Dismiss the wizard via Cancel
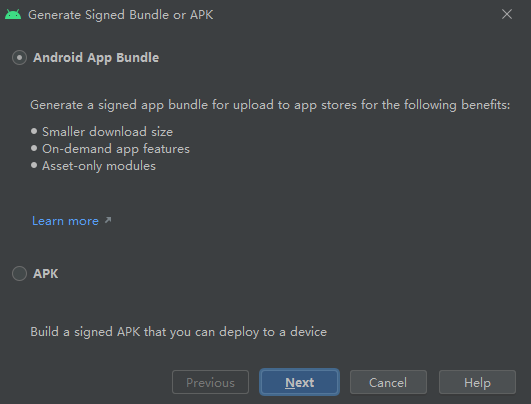The width and height of the screenshot is (531, 404). click(388, 382)
